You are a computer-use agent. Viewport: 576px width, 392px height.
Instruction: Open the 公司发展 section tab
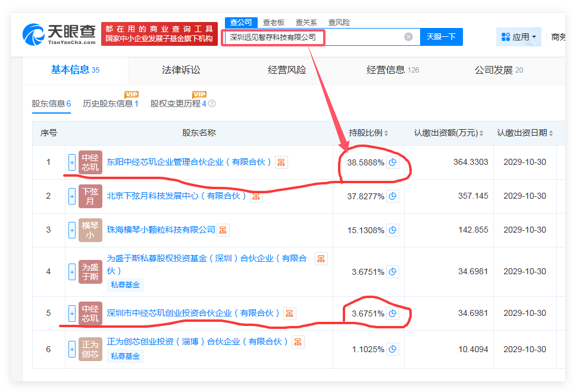[499, 70]
